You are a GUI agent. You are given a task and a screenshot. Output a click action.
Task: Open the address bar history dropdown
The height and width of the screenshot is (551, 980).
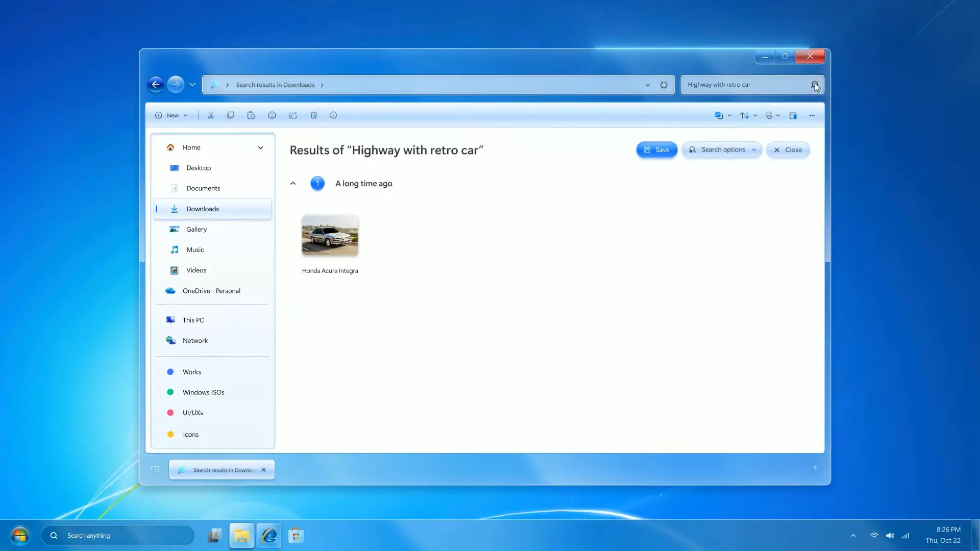(648, 85)
